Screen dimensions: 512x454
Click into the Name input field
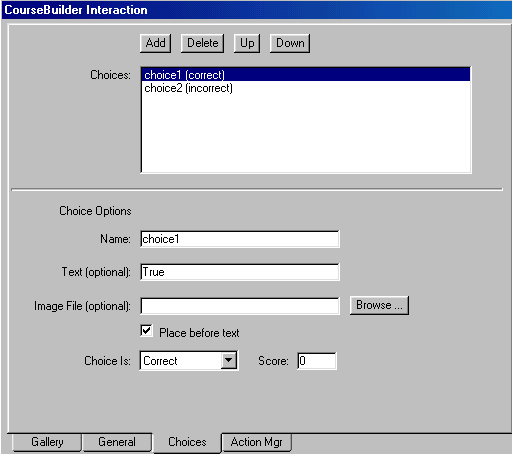click(240, 239)
